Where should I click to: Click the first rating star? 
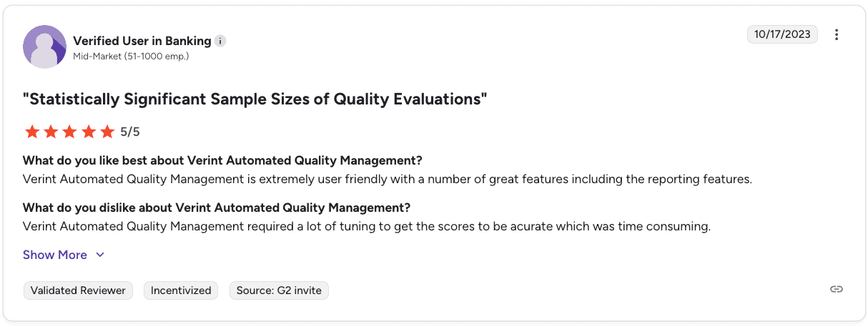[31, 132]
